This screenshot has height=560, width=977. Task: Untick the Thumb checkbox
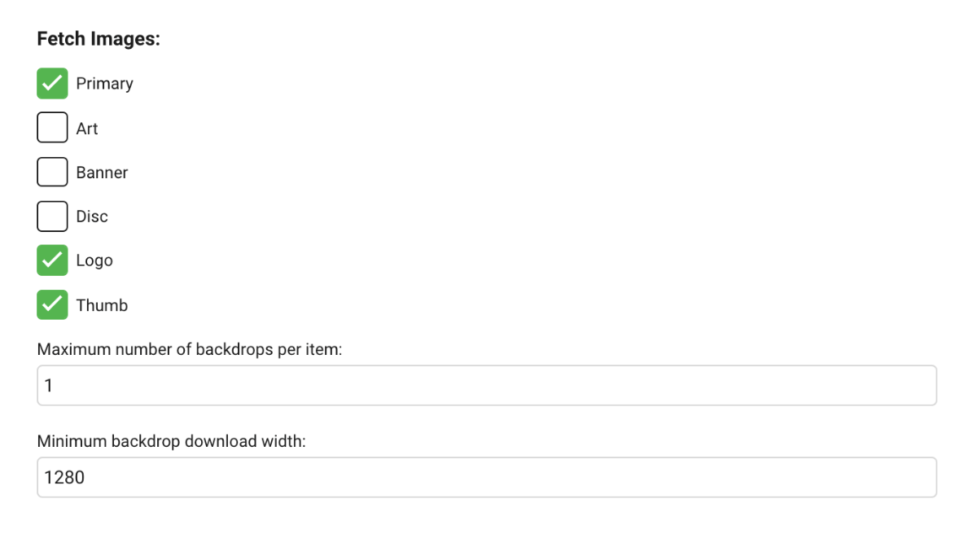[52, 304]
